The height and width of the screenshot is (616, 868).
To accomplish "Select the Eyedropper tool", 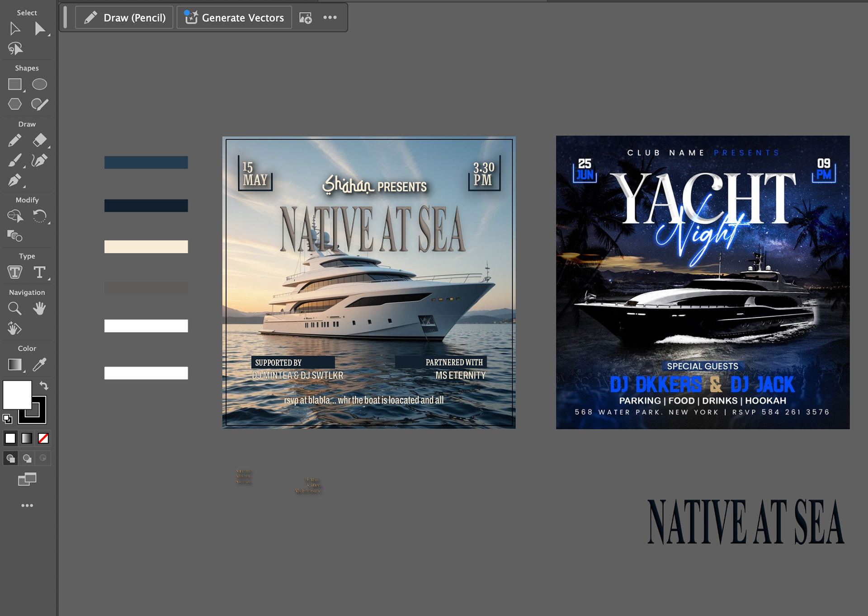I will click(x=40, y=365).
